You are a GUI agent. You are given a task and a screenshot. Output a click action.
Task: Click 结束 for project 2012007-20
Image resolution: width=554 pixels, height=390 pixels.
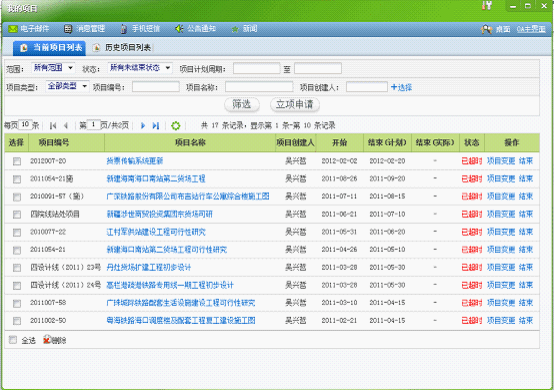(526, 161)
